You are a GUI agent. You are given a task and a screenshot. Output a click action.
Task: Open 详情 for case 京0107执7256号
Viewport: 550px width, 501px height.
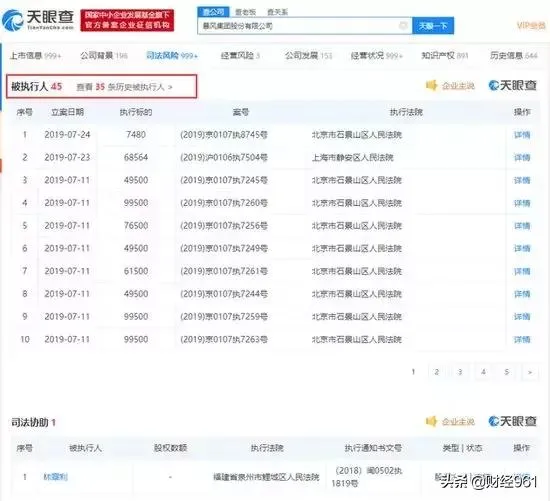(522, 226)
